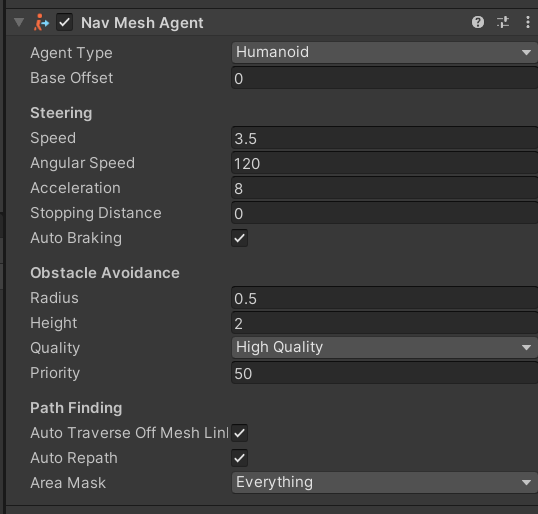Viewport: 538px width, 514px height.
Task: Click the Auto Braking label
Action: pyautogui.click(x=76, y=238)
